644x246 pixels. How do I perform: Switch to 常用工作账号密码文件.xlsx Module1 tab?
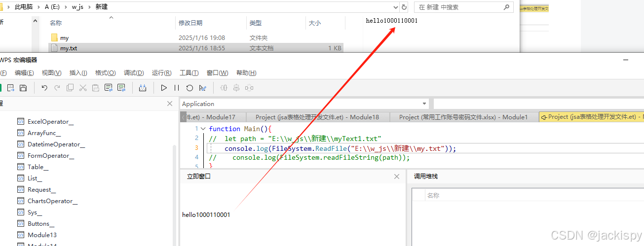pos(463,117)
